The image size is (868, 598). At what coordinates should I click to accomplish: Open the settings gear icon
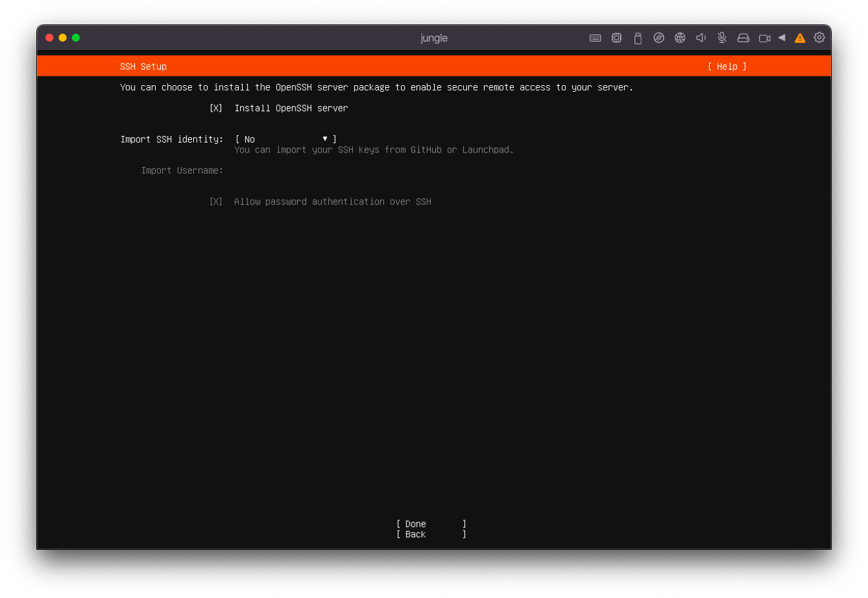[819, 38]
